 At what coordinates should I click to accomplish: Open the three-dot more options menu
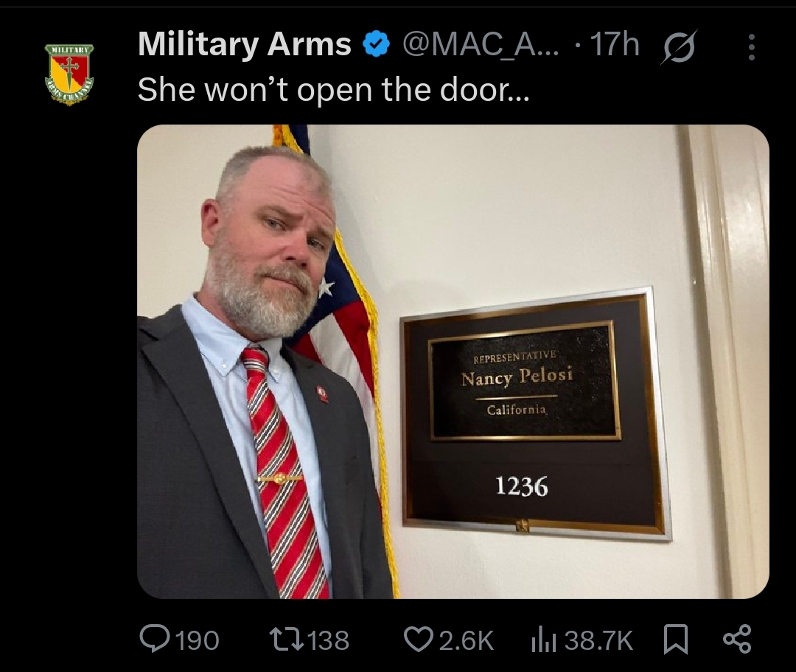(x=752, y=47)
